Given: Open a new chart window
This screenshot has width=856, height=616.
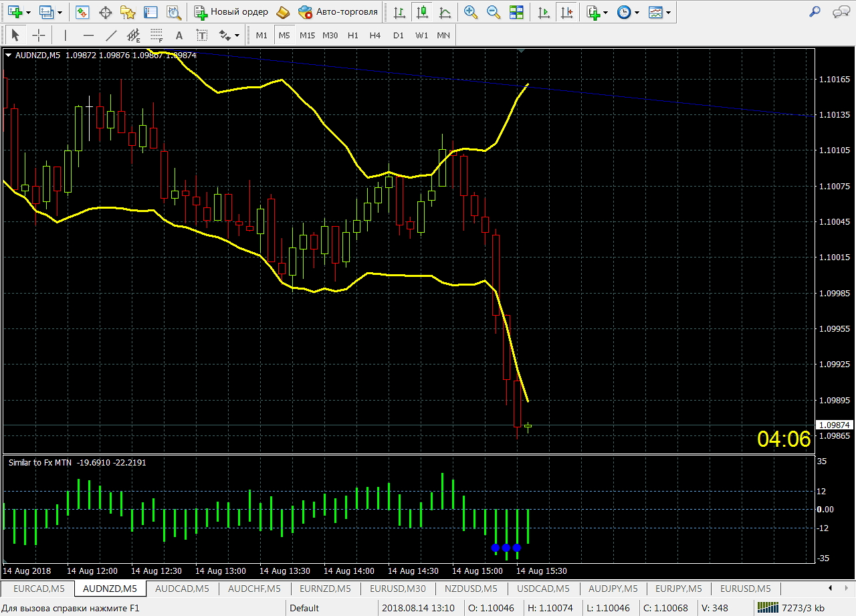Looking at the screenshot, I should click(15, 12).
